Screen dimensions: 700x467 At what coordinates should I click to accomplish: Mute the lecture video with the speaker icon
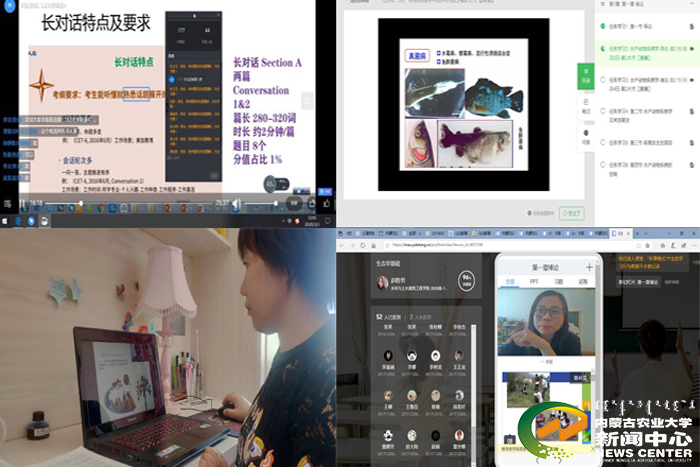(x=236, y=204)
